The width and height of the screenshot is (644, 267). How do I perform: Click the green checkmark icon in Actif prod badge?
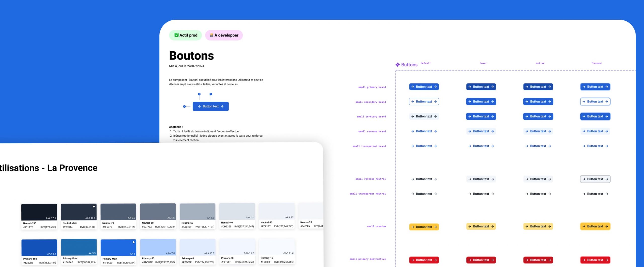click(176, 35)
